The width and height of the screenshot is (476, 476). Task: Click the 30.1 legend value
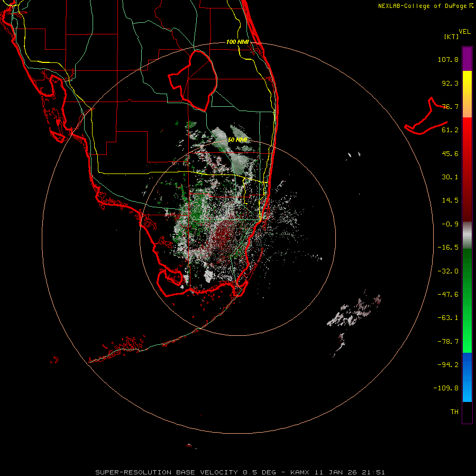(450, 177)
